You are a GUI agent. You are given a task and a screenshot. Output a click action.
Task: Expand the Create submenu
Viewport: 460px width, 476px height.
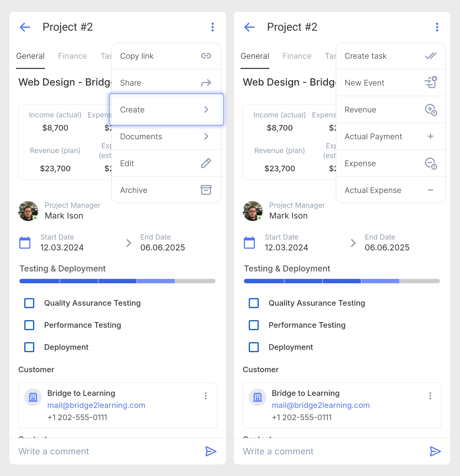(x=166, y=110)
